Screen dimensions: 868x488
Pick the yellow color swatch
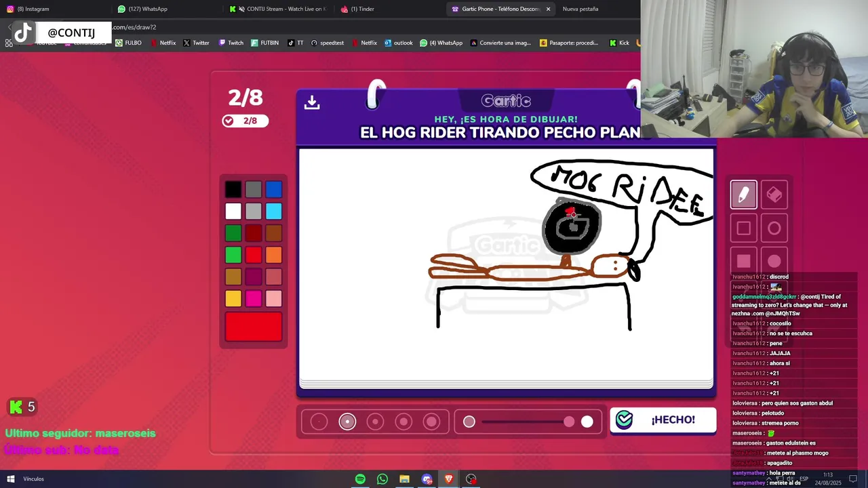pyautogui.click(x=233, y=298)
